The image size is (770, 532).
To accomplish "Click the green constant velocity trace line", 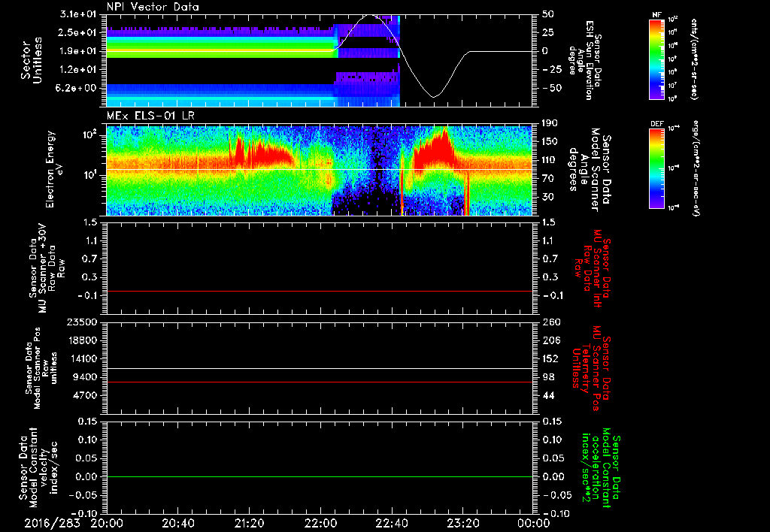I will (320, 476).
